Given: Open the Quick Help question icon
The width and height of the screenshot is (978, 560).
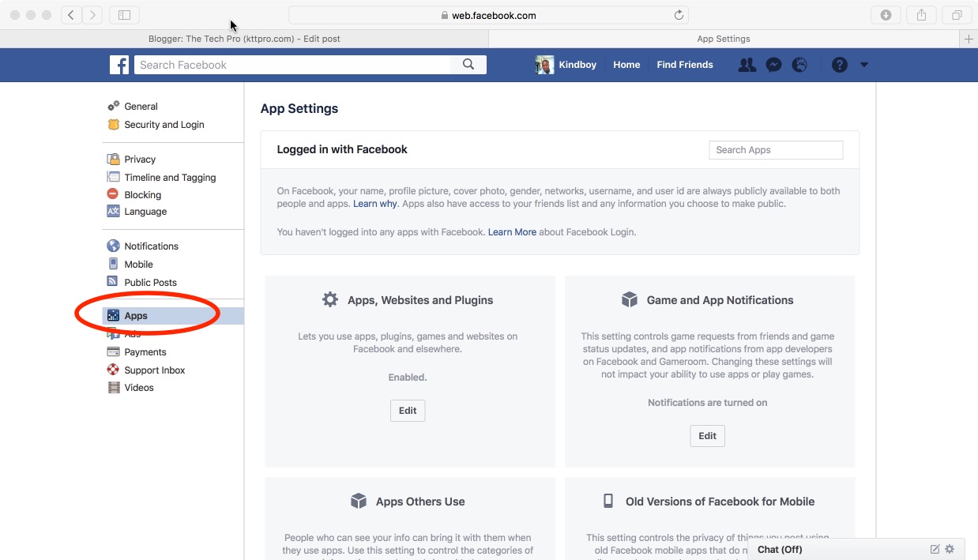Looking at the screenshot, I should [840, 65].
